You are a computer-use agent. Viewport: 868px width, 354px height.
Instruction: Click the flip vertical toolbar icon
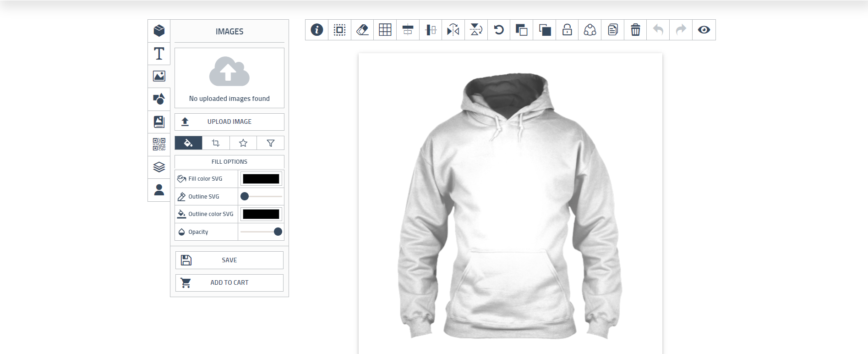(x=476, y=30)
